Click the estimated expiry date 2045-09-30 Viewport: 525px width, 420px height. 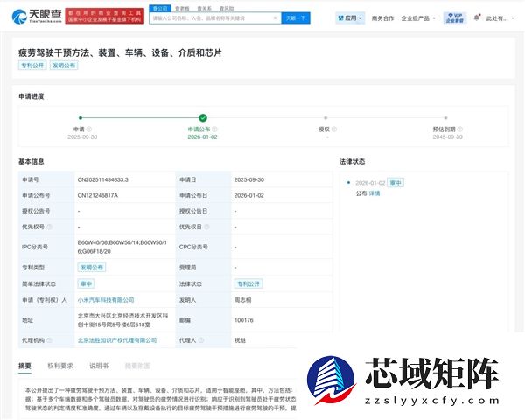[x=448, y=137]
